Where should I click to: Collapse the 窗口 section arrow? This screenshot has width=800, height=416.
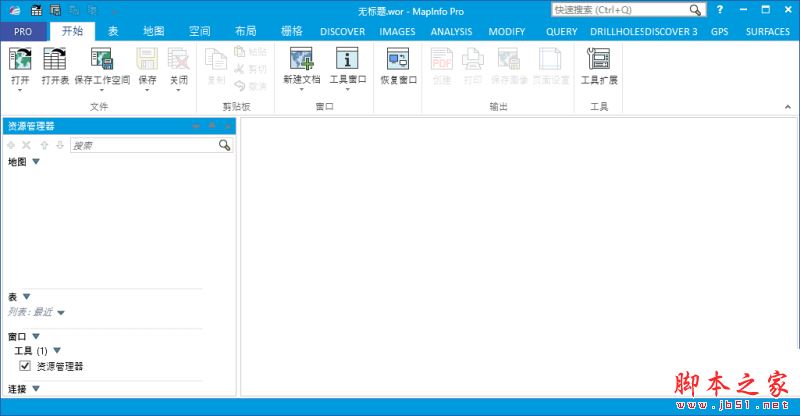(36, 336)
